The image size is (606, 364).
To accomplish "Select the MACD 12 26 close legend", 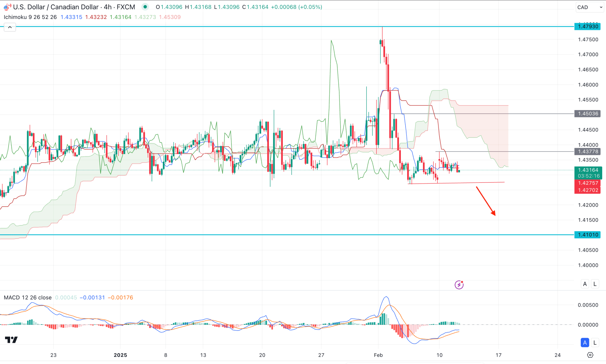I will [28, 297].
